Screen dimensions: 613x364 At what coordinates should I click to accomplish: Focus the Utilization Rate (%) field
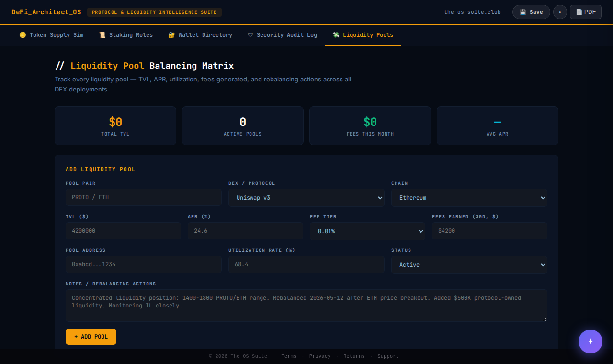[x=306, y=264]
